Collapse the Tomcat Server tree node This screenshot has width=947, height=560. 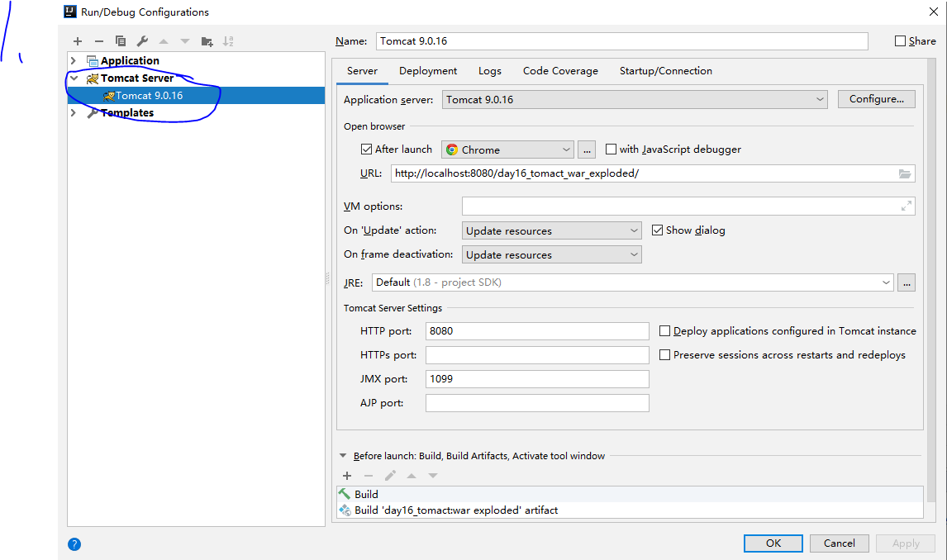[74, 78]
